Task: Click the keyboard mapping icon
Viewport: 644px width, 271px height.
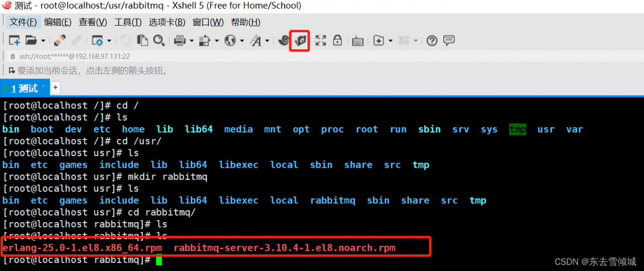Action: [358, 41]
